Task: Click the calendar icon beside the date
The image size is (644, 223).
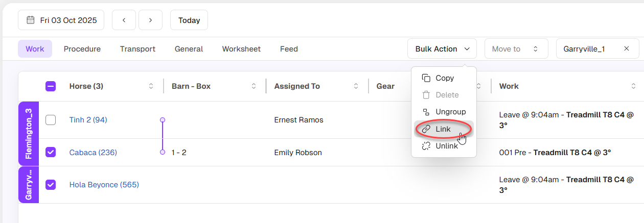Action: (x=30, y=20)
